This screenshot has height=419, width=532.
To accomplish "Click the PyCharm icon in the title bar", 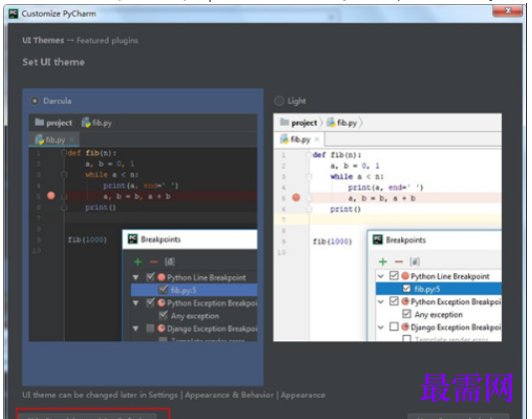I will 13,14.
